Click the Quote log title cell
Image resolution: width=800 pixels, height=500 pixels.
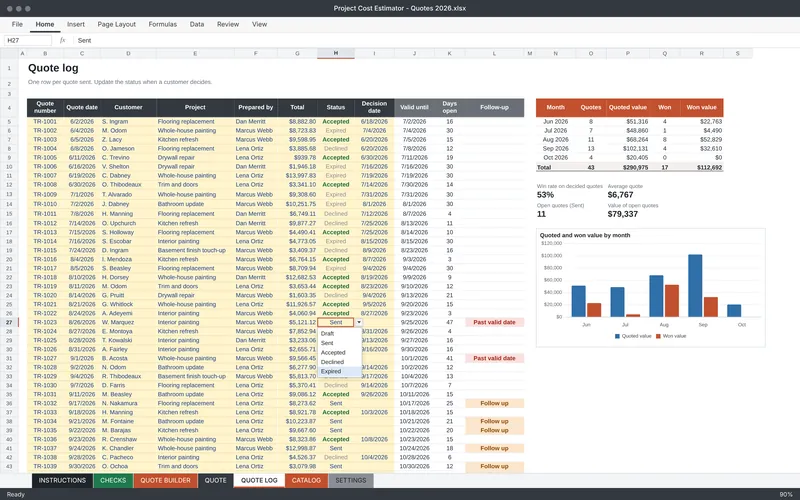tap(53, 68)
